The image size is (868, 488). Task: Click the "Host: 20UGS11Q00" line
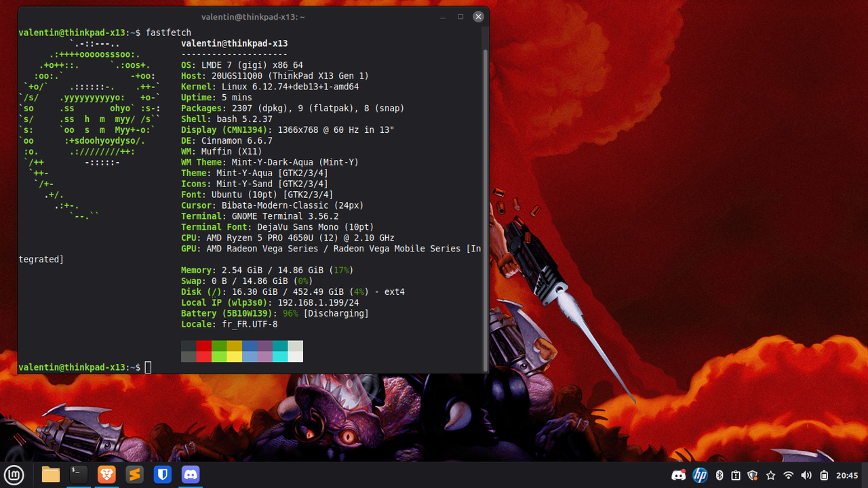(x=275, y=76)
